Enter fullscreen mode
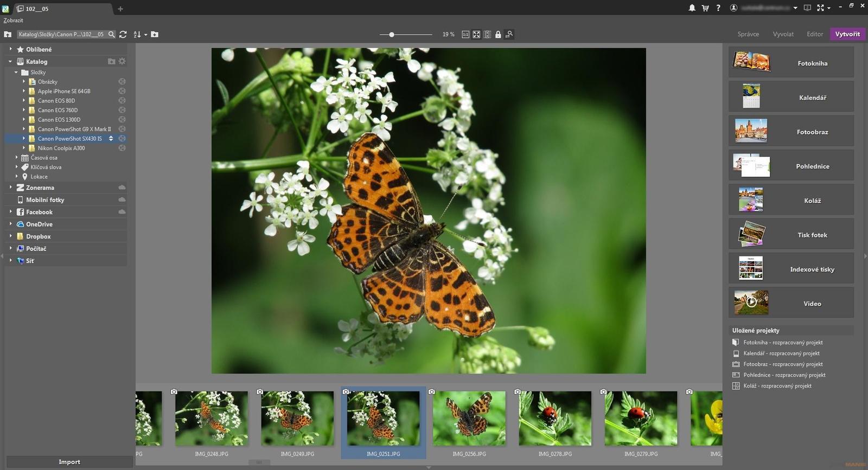This screenshot has height=470, width=868. [820, 8]
